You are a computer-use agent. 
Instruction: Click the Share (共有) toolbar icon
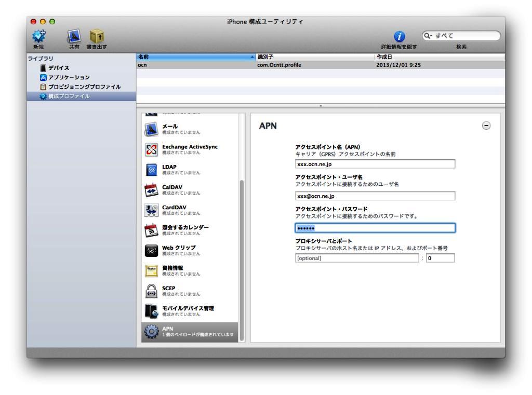pos(74,36)
